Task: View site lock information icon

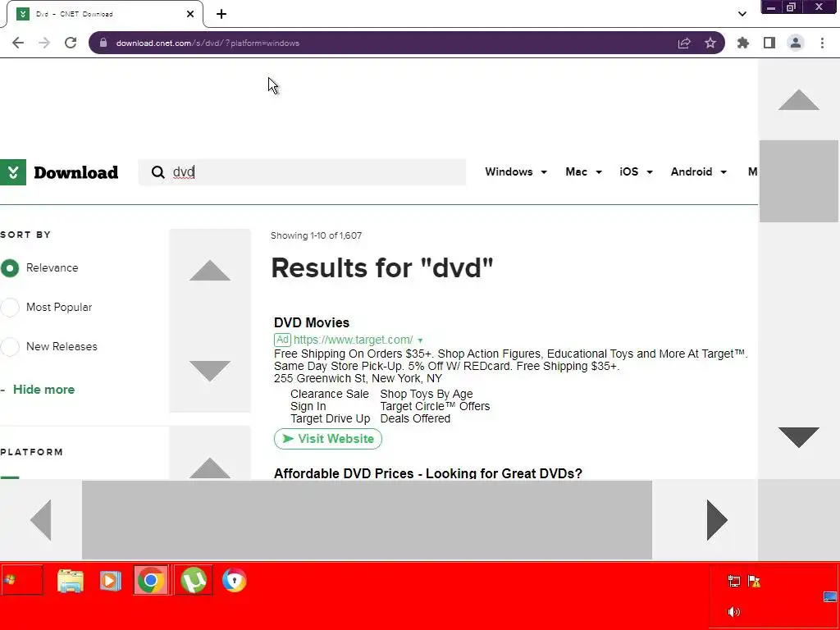Action: point(103,43)
